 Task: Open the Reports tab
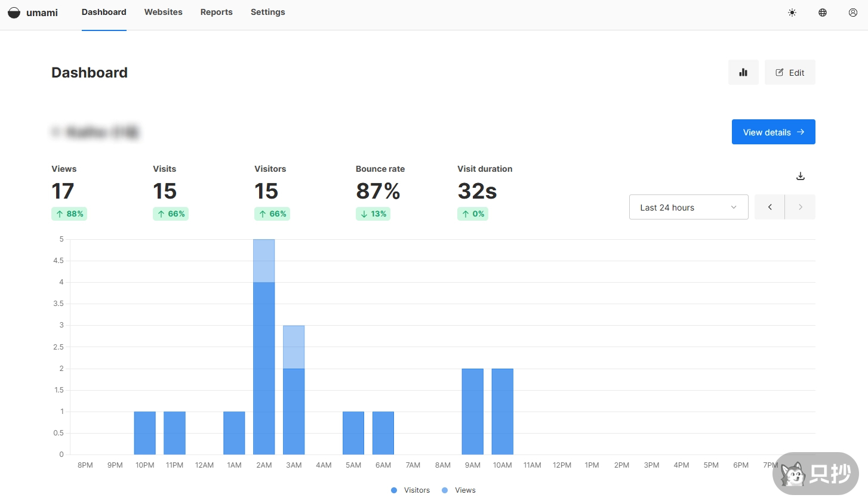pos(216,12)
